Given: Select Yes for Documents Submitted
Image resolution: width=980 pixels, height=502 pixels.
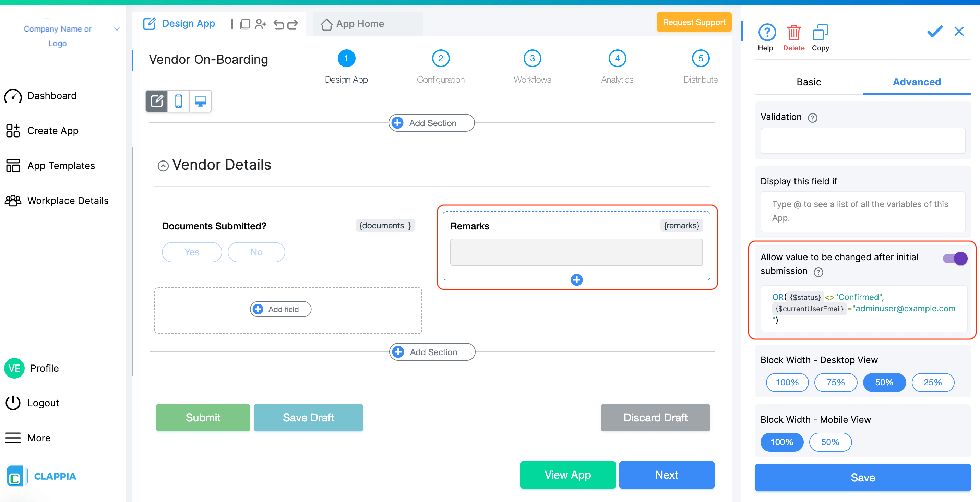Looking at the screenshot, I should click(x=192, y=252).
